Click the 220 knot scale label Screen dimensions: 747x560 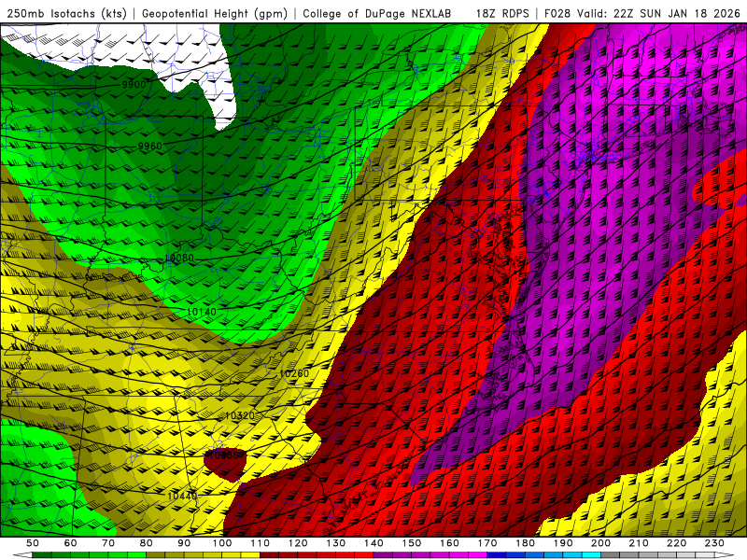point(676,543)
